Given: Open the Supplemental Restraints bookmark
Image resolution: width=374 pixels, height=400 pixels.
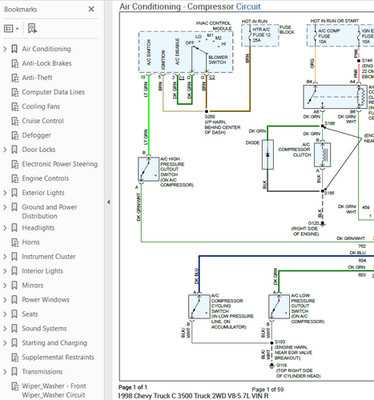Looking at the screenshot, I should click(58, 357).
